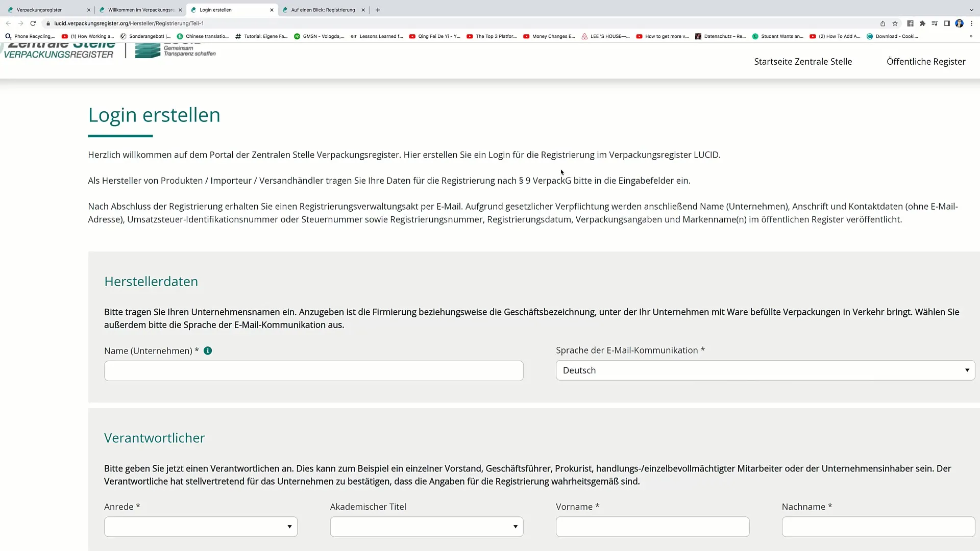The height and width of the screenshot is (551, 980).
Task: Show hidden bookmarks overflow chevron
Action: tap(971, 36)
